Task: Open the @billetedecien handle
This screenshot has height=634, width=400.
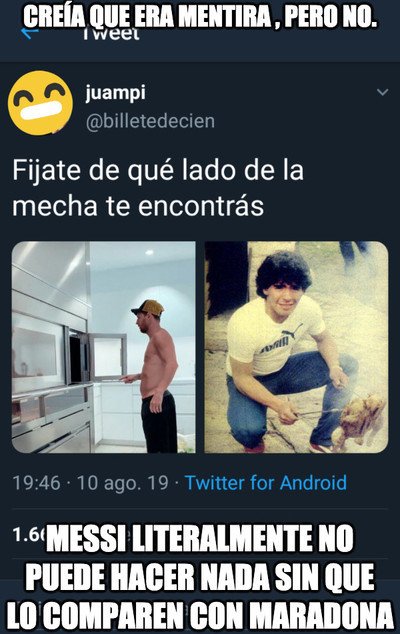Action: point(150,121)
